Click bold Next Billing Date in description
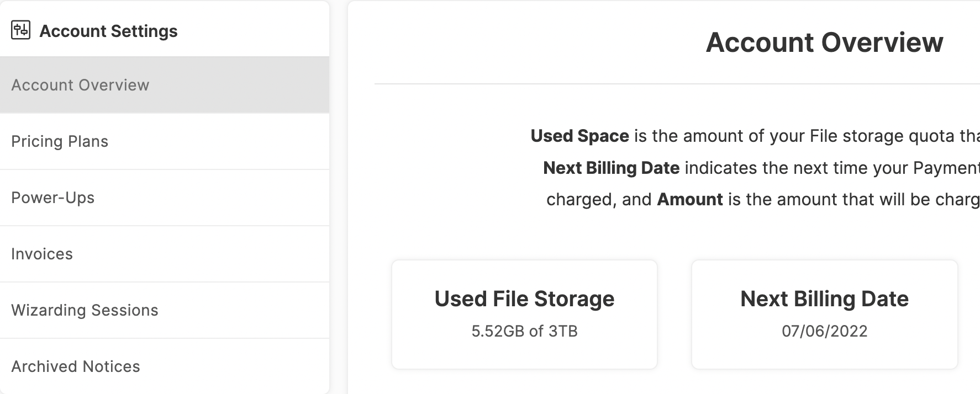The width and height of the screenshot is (980, 394). [611, 168]
